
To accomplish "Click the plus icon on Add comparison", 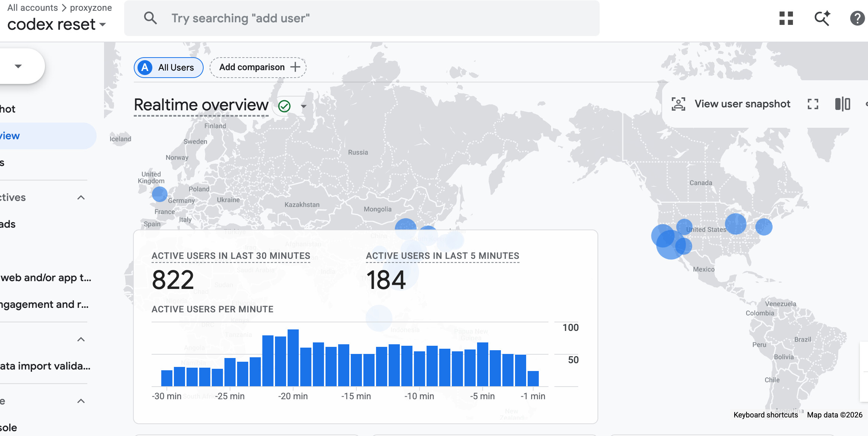I will pyautogui.click(x=295, y=67).
